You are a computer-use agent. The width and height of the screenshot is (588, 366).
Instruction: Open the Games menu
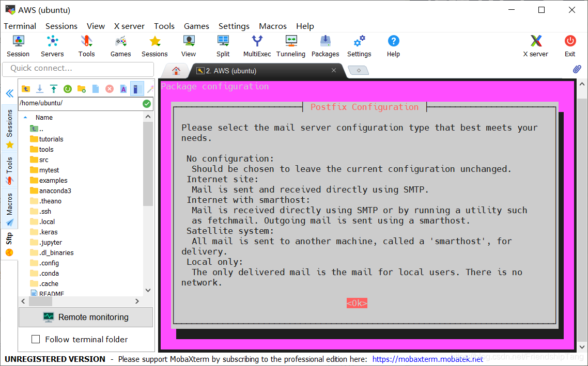click(196, 26)
